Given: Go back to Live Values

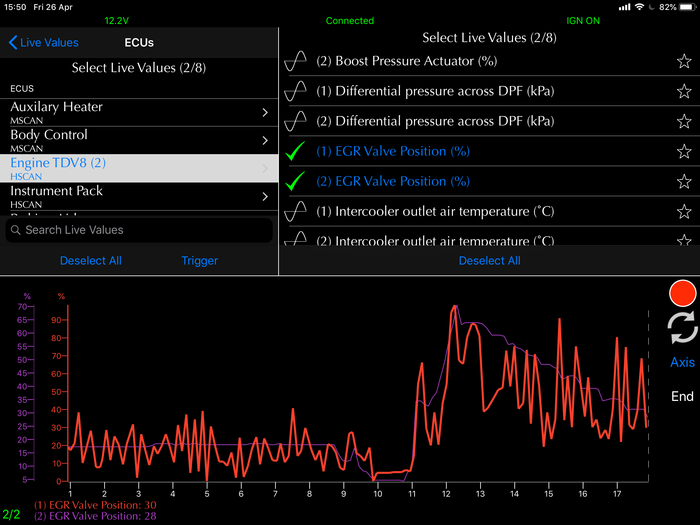Looking at the screenshot, I should 43,42.
